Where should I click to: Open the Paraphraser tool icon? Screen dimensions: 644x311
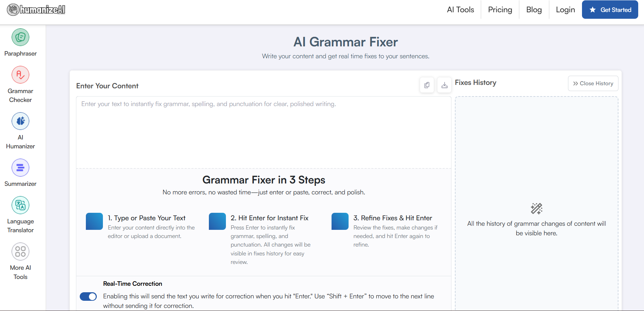[20, 37]
